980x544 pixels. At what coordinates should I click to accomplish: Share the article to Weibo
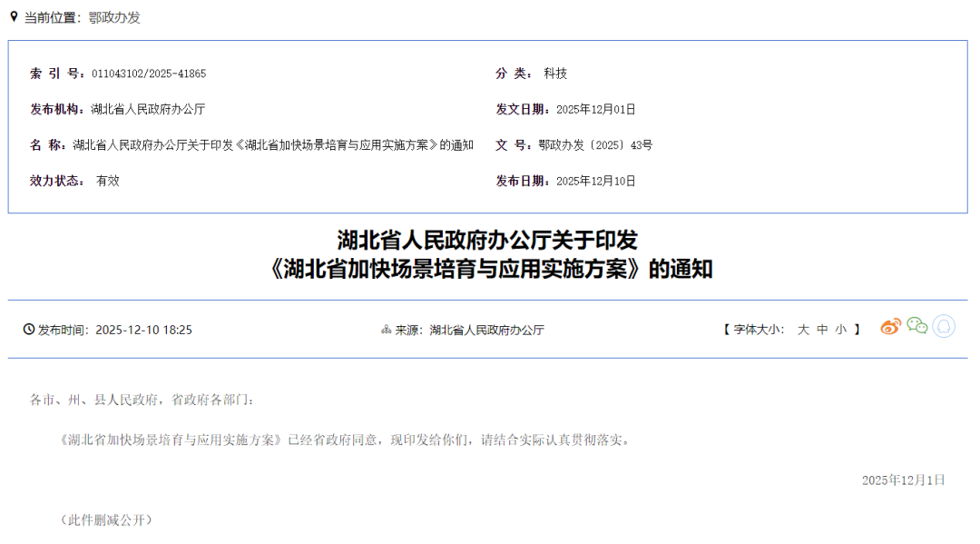point(891,325)
